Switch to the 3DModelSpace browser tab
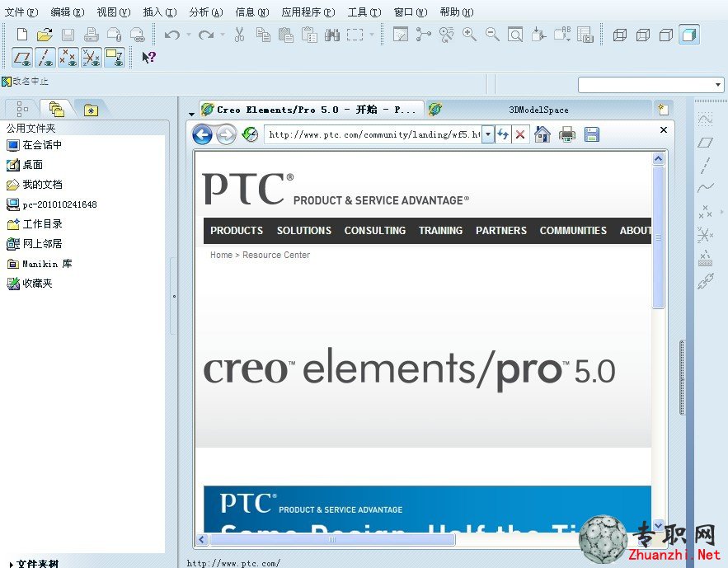 click(538, 110)
